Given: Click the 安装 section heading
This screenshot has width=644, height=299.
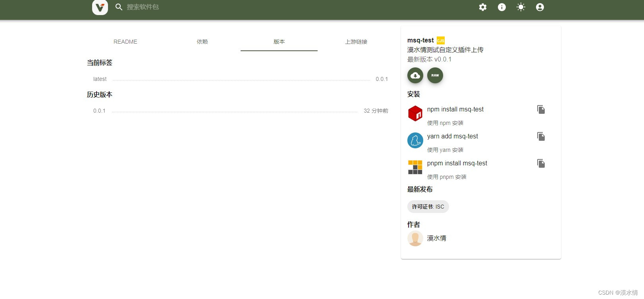Looking at the screenshot, I should tap(414, 94).
